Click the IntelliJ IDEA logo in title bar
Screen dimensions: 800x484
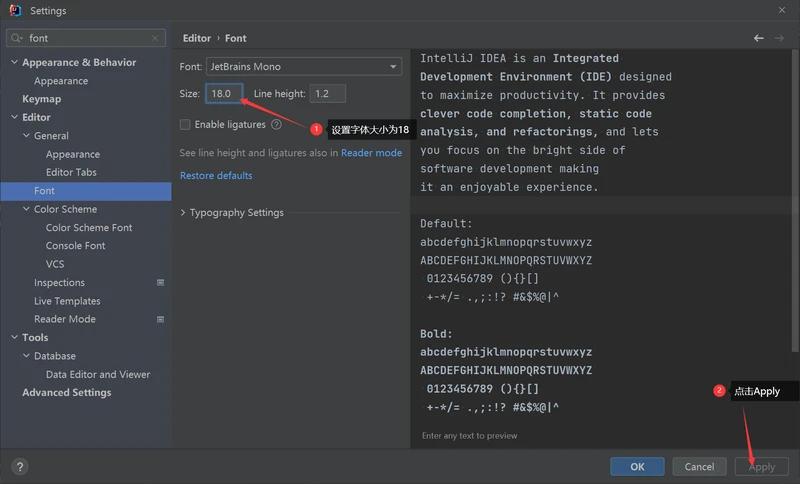coord(14,10)
